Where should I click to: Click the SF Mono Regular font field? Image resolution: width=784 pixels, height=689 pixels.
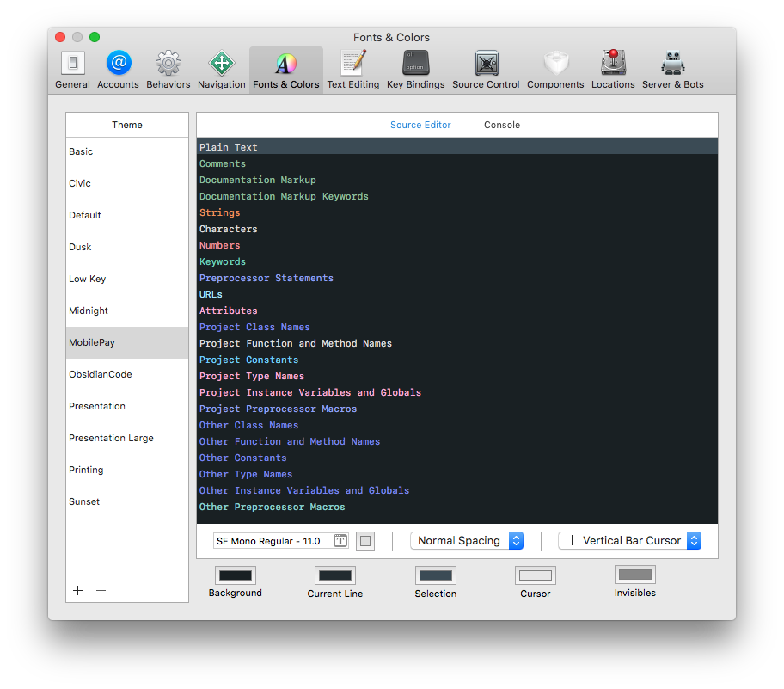click(280, 541)
